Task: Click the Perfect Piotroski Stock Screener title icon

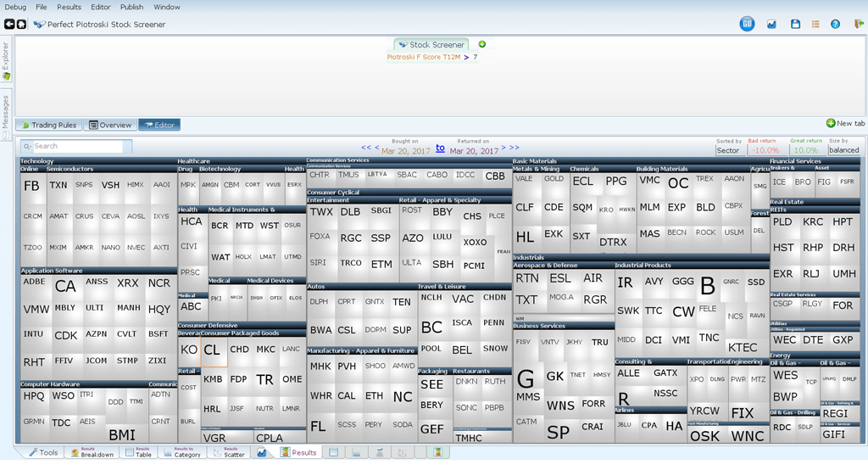Action: click(39, 25)
